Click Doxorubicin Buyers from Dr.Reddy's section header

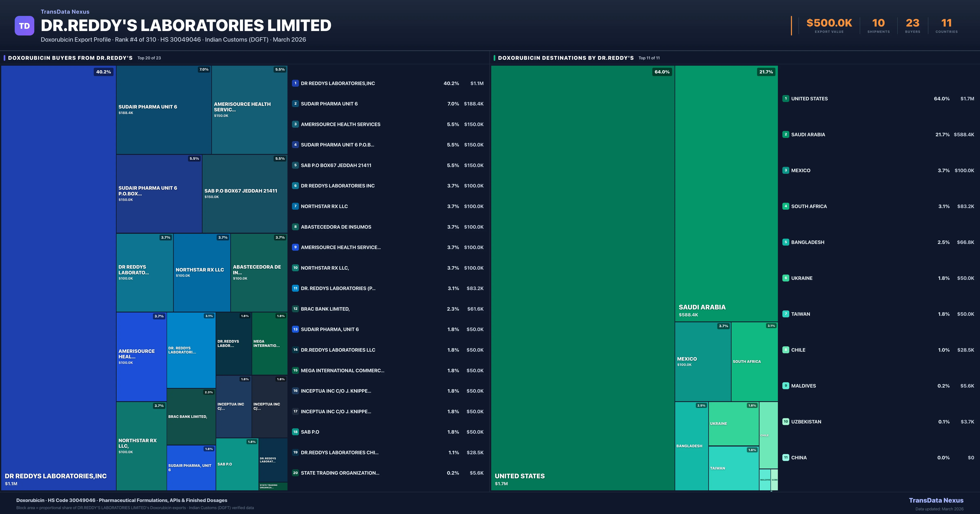coord(70,58)
